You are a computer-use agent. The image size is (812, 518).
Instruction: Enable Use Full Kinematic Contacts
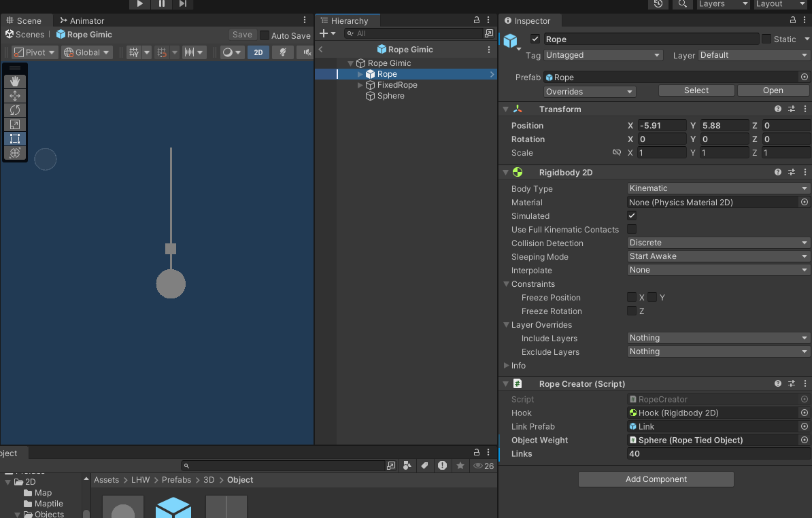(x=632, y=230)
